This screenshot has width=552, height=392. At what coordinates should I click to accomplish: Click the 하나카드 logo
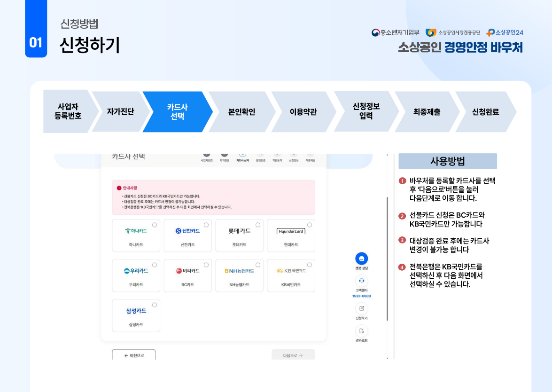tap(136, 231)
